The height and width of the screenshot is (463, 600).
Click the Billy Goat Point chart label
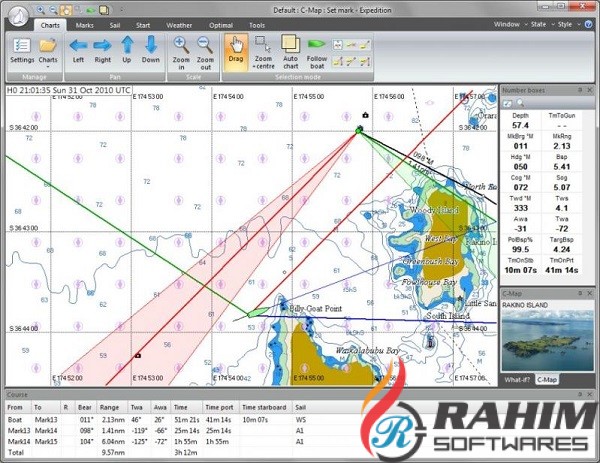[315, 308]
